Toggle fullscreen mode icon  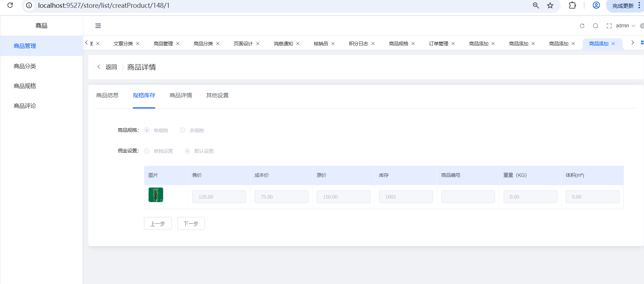[609, 26]
